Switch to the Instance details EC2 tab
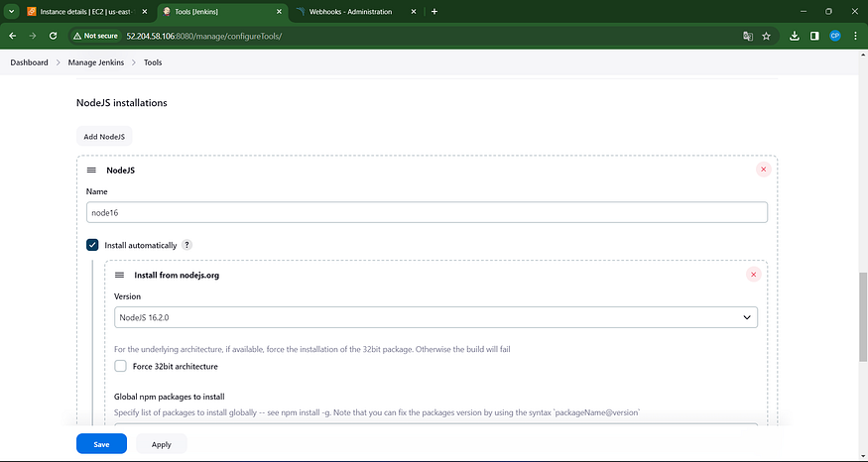The height and width of the screenshot is (462, 868). click(x=87, y=12)
